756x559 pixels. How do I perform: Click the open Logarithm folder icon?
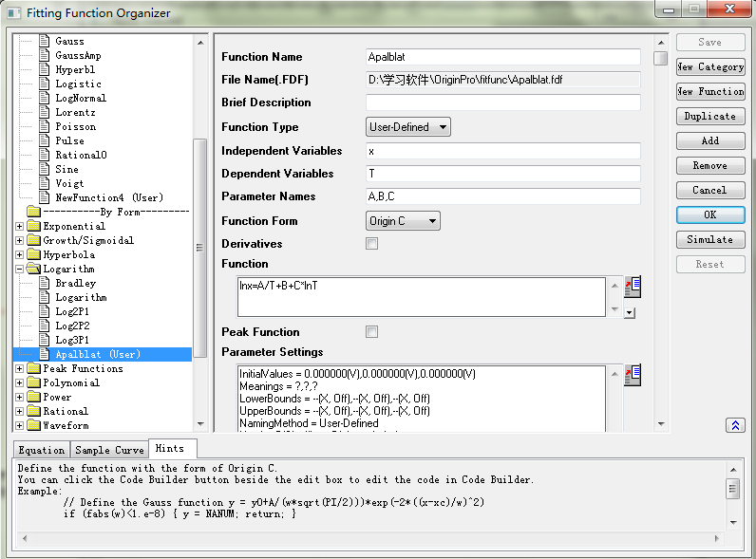tap(34, 269)
